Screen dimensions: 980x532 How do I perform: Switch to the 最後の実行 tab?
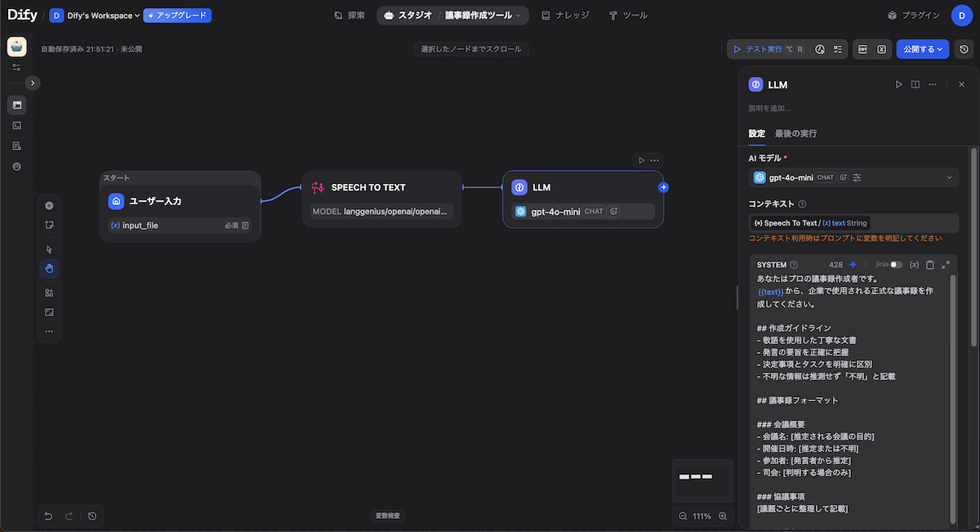pyautogui.click(x=795, y=133)
